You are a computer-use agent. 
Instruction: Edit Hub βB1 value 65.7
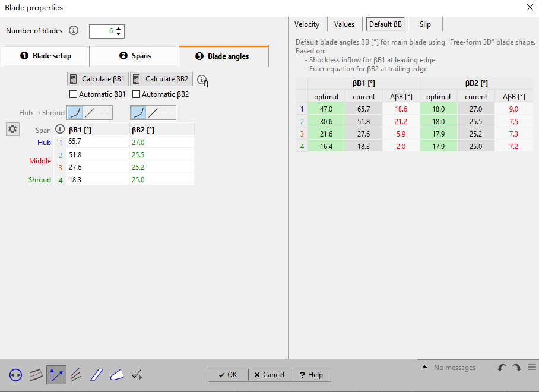click(98, 142)
